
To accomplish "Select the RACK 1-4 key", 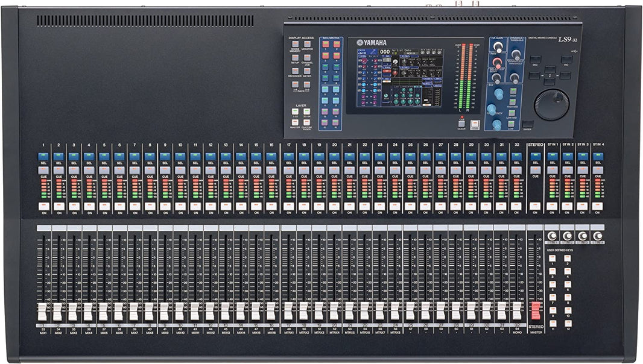I will pos(295,84).
